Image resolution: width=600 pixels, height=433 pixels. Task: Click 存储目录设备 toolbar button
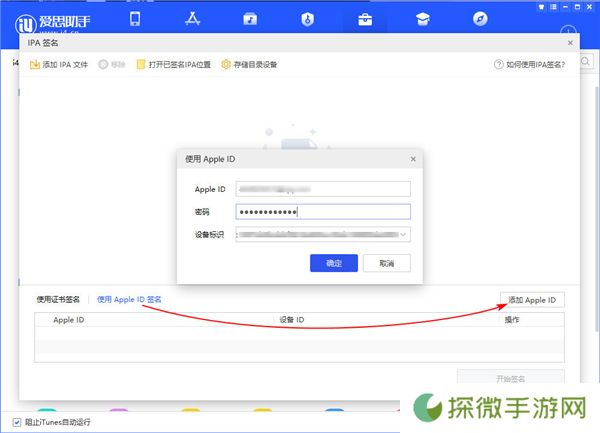(249, 65)
